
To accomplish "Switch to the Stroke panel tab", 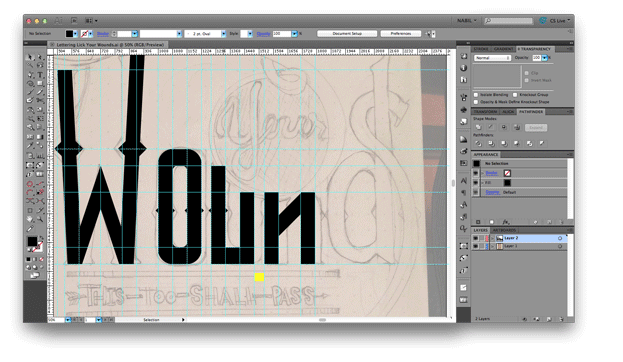I will pos(481,49).
